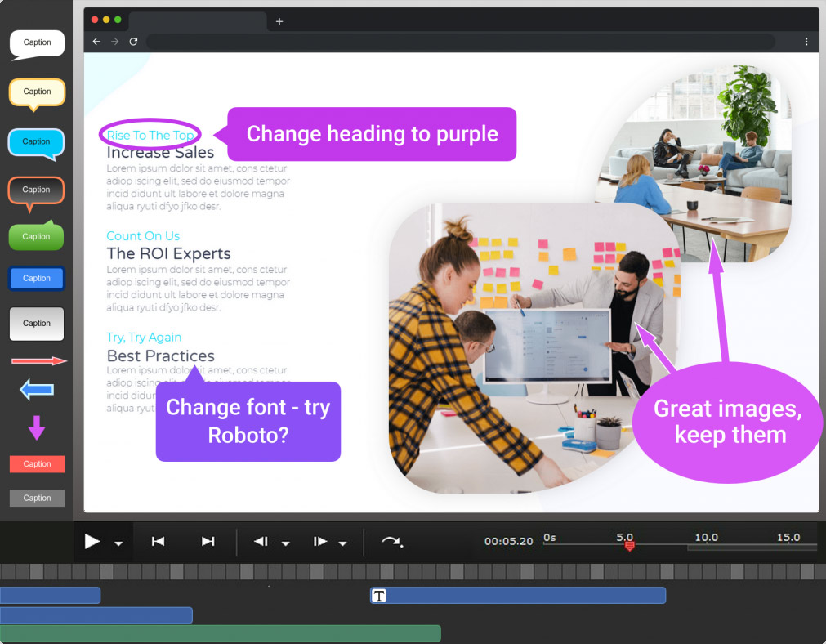Jump to the timeline end
Image resolution: width=826 pixels, height=644 pixels.
(x=208, y=541)
